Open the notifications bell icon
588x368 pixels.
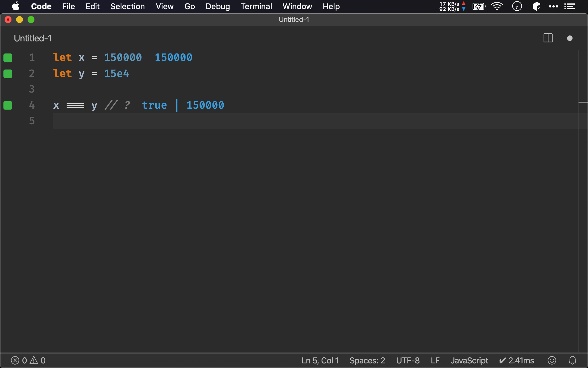pyautogui.click(x=572, y=360)
